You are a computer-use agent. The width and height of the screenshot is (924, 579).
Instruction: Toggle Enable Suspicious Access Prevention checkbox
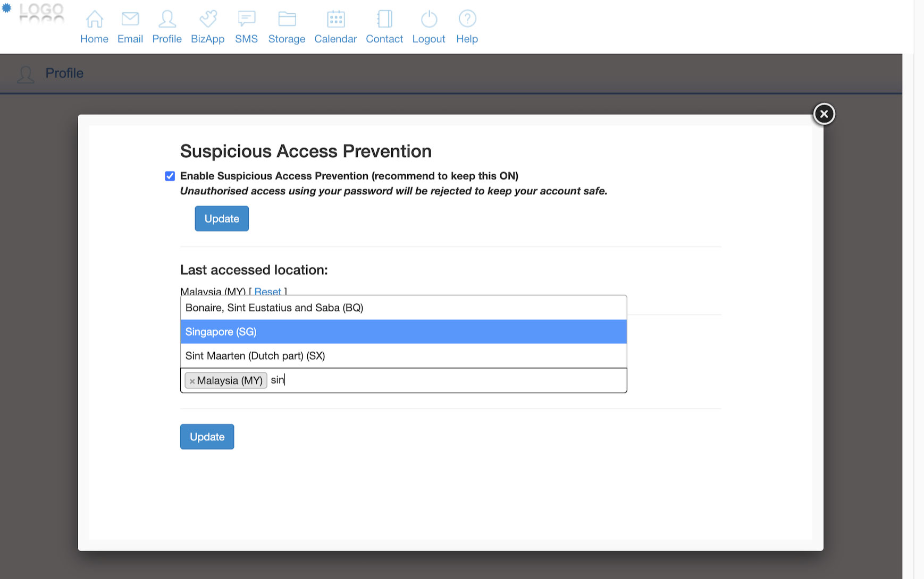coord(170,176)
